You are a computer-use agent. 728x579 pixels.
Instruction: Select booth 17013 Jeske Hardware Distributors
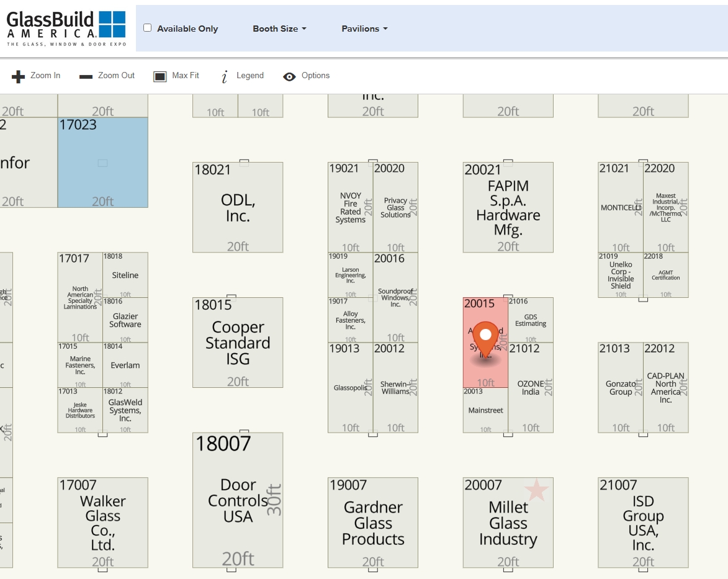point(80,410)
